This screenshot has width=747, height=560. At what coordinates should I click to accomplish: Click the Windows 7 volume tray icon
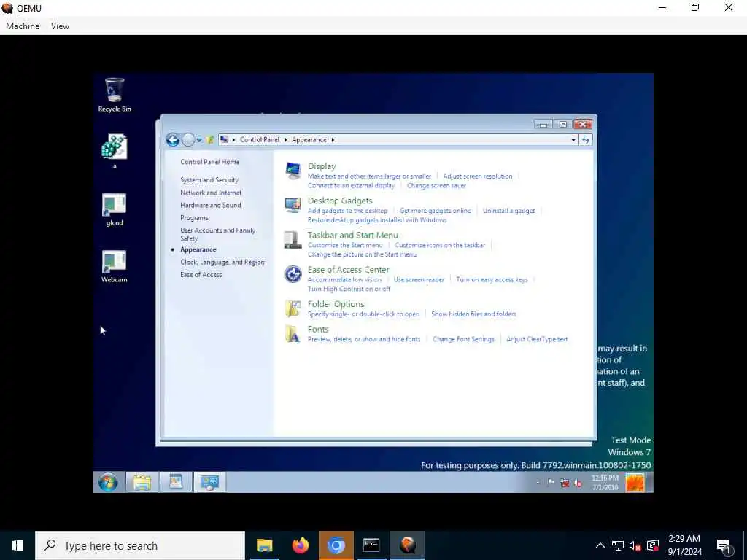[578, 483]
